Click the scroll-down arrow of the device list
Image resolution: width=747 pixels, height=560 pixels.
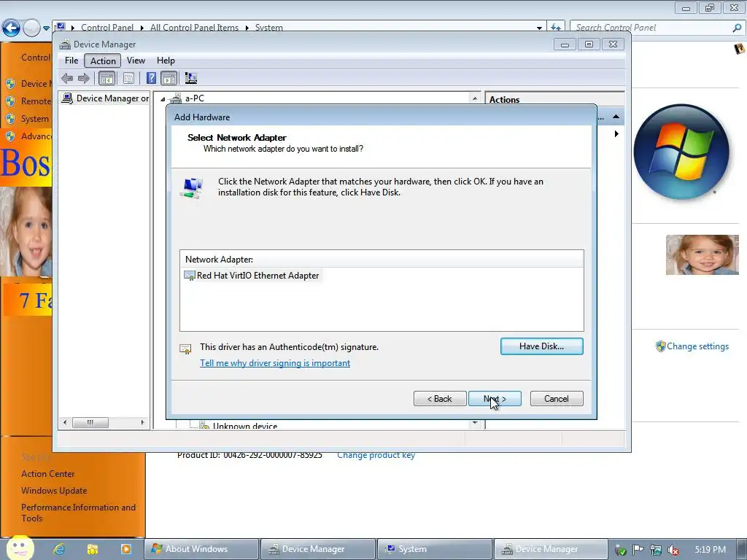[475, 424]
